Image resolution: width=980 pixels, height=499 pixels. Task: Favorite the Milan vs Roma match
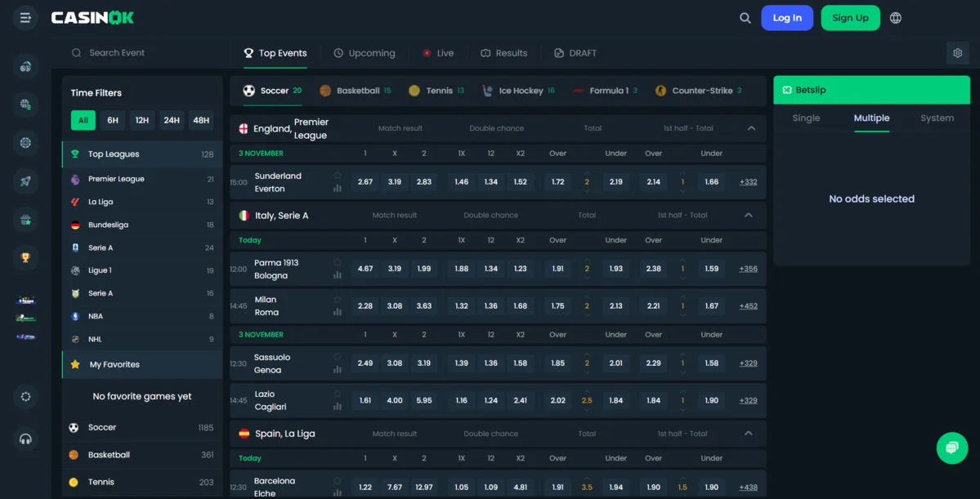pyautogui.click(x=338, y=300)
